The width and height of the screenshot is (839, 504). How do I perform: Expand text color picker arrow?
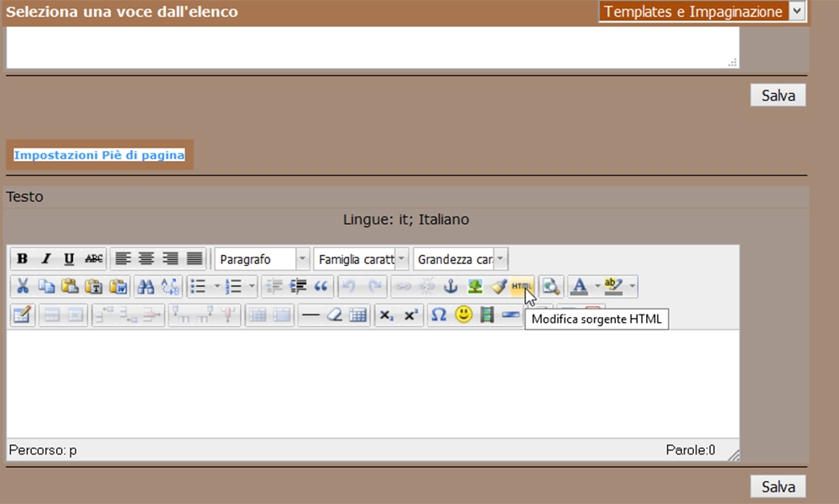[x=597, y=286]
